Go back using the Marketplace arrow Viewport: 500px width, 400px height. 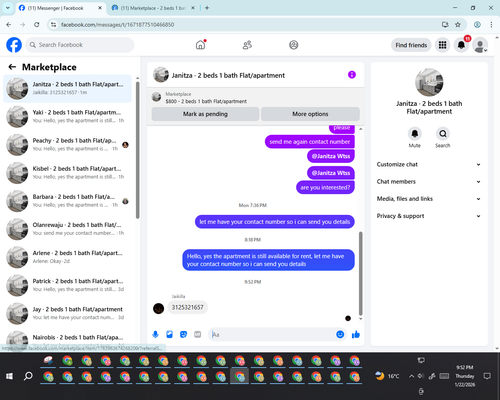(x=12, y=67)
